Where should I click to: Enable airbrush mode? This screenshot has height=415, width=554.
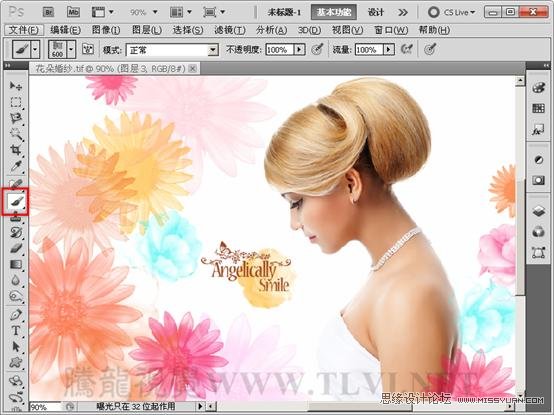tap(407, 49)
